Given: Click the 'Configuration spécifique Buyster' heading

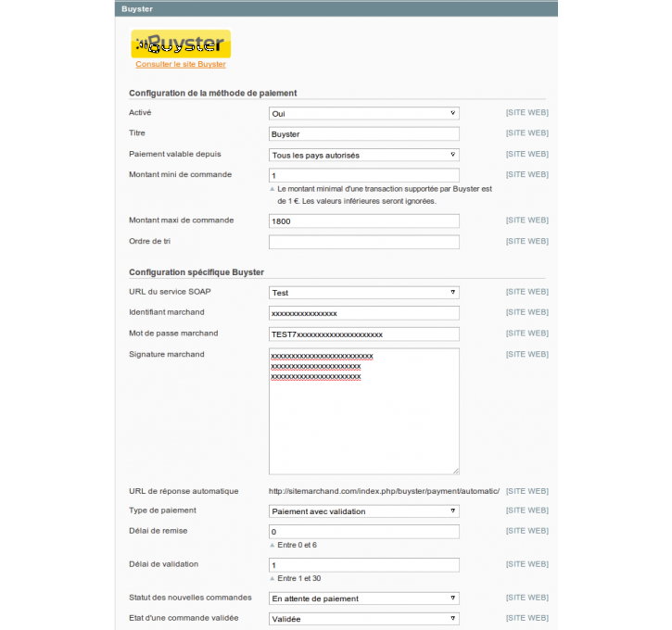Looking at the screenshot, I should pos(197,272).
